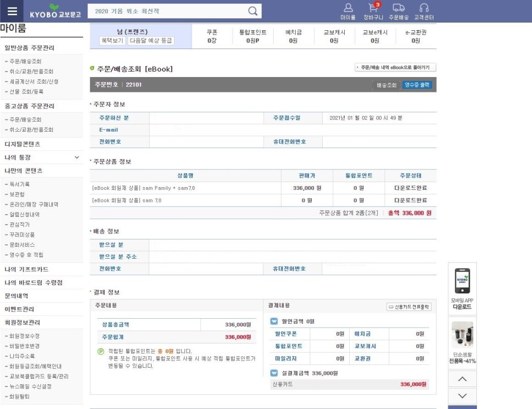Open 고객센터 headset icon
The image size is (532, 409).
424,12
